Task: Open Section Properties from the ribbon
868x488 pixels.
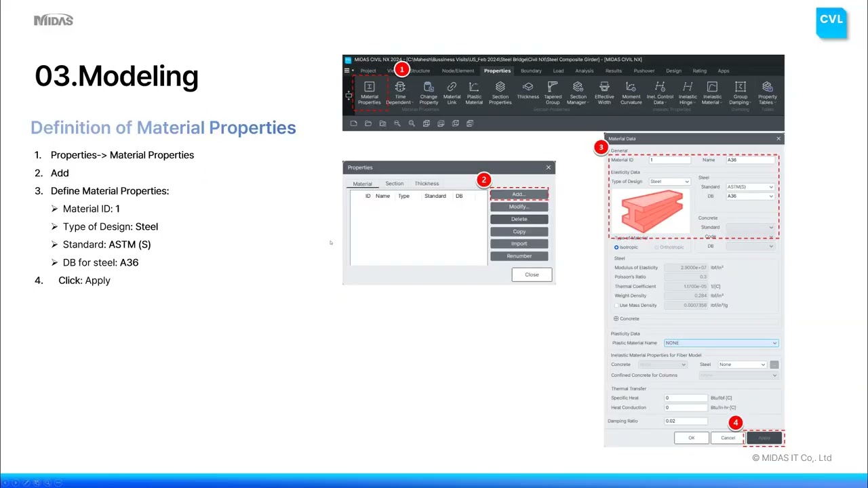Action: (x=500, y=93)
